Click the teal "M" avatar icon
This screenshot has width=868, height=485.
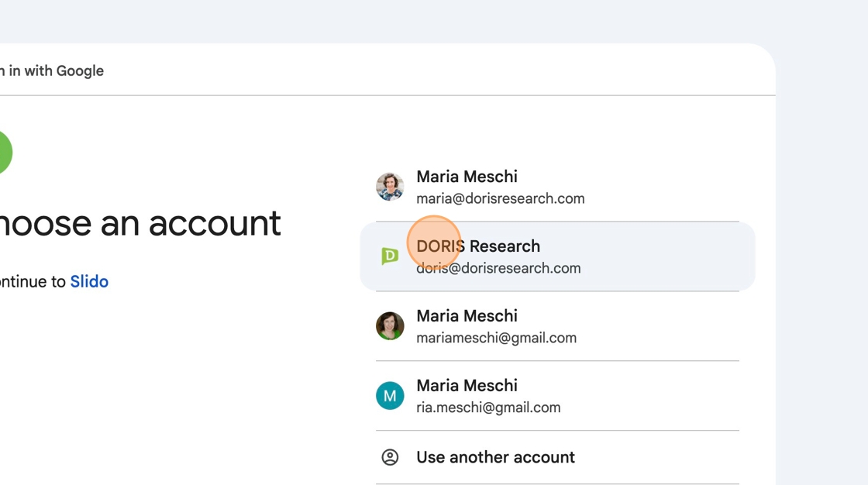tap(390, 396)
